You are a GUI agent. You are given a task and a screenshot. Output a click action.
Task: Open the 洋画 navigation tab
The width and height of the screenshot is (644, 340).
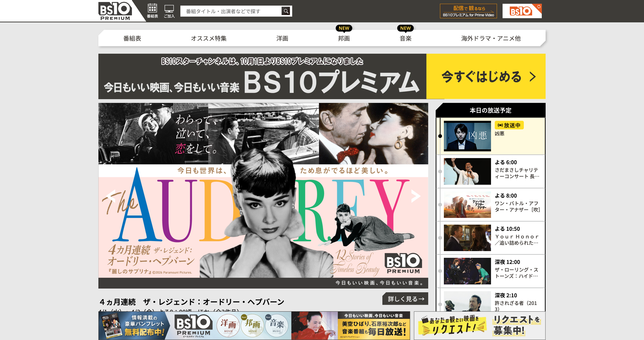[x=282, y=38]
